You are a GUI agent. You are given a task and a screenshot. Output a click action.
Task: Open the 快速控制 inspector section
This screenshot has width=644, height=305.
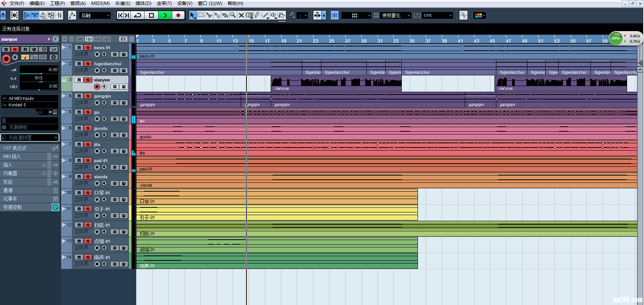click(x=30, y=207)
